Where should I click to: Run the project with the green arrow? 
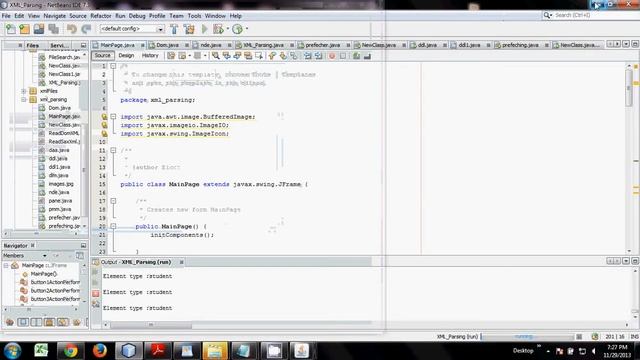(204, 29)
